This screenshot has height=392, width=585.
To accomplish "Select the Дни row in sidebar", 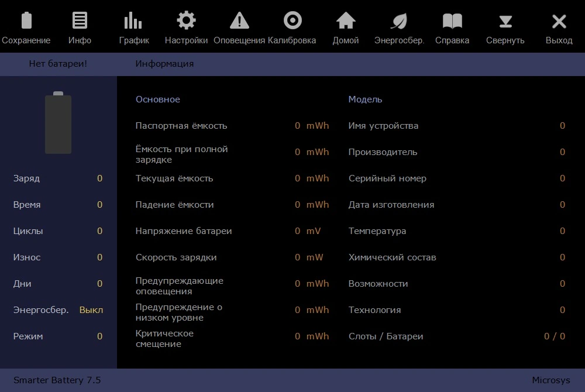I will pos(58,283).
